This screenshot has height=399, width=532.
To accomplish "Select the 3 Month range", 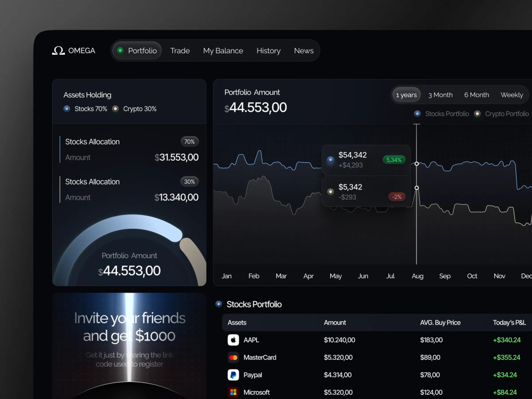I will [x=440, y=95].
